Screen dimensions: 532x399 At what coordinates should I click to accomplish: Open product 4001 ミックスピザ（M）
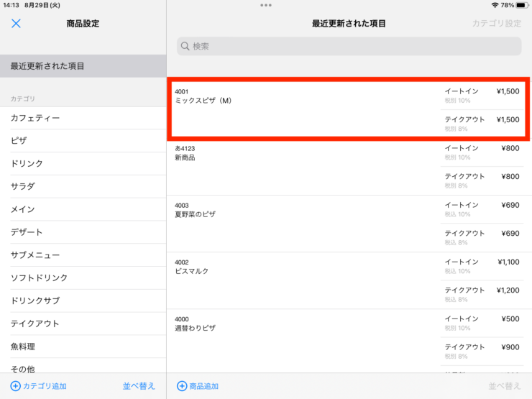(x=349, y=109)
